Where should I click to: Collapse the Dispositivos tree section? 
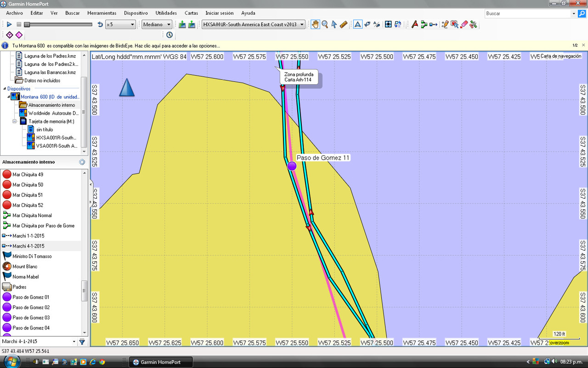[4, 89]
